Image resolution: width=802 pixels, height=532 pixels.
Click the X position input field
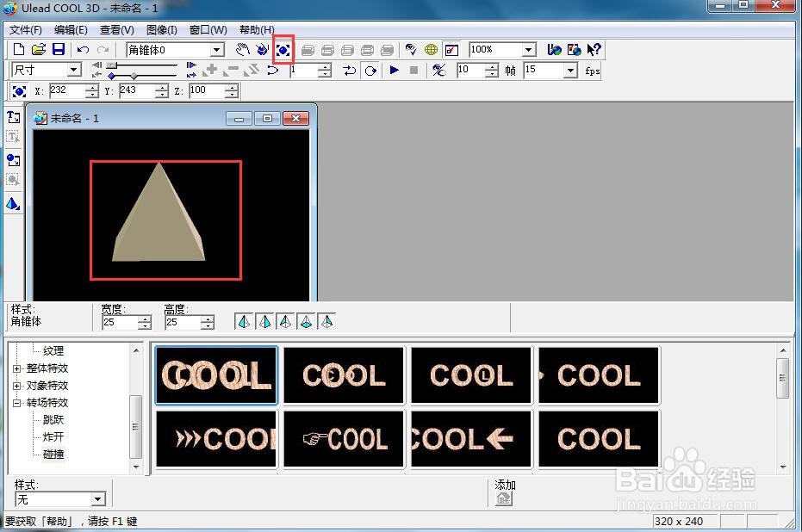(67, 91)
